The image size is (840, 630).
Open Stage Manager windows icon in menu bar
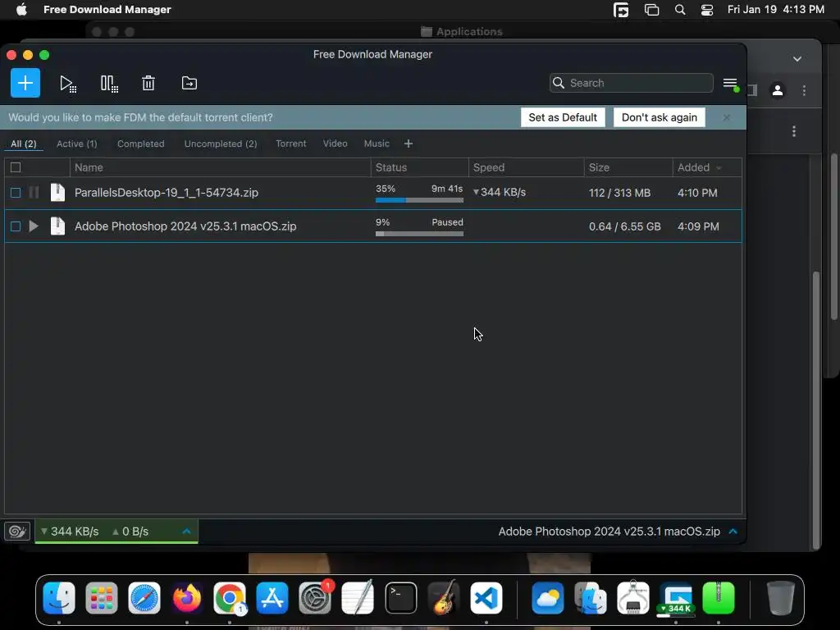tap(651, 10)
